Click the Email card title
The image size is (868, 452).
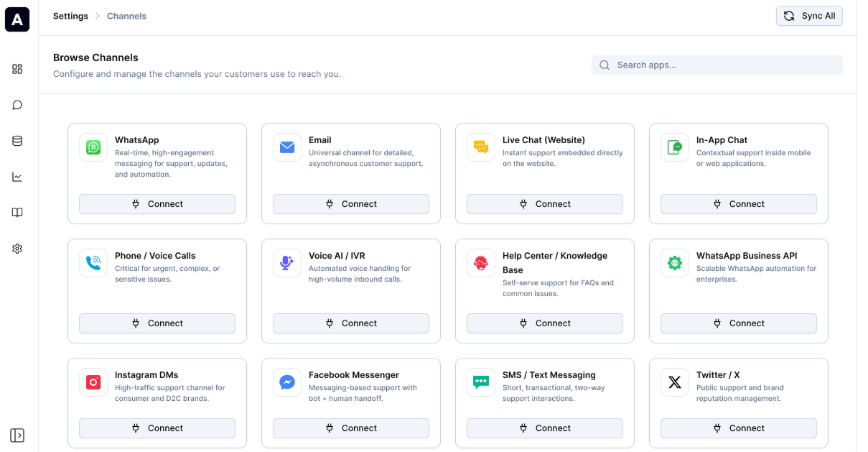[320, 140]
